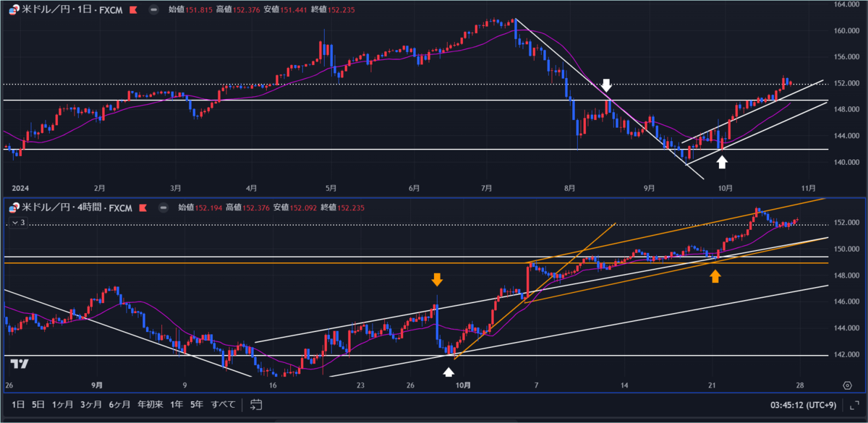Select the すべて date range
Viewport: 868px width, 423px height.
pyautogui.click(x=223, y=406)
